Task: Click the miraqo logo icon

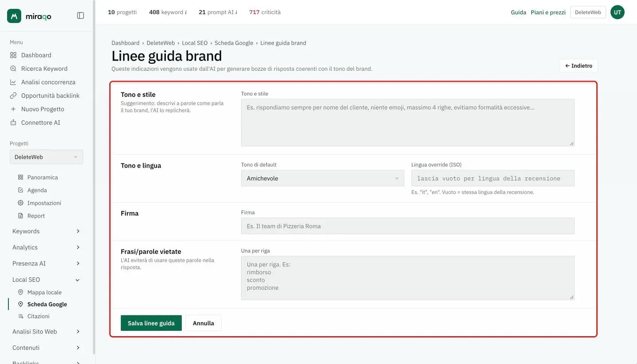Action: [x=14, y=16]
